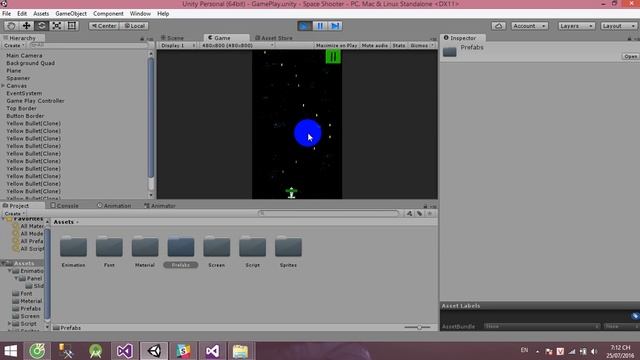Stop play mode with Play button
Screen dimensions: 640x360
pyautogui.click(x=304, y=26)
